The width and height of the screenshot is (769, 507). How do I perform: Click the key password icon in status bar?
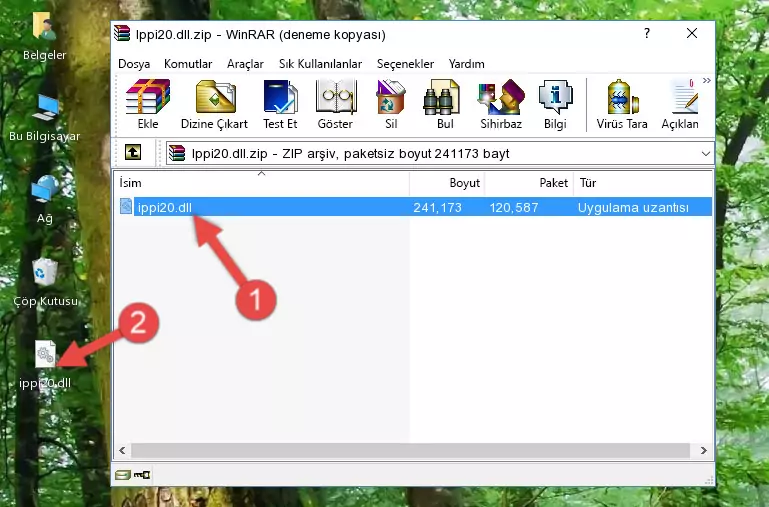tap(142, 475)
